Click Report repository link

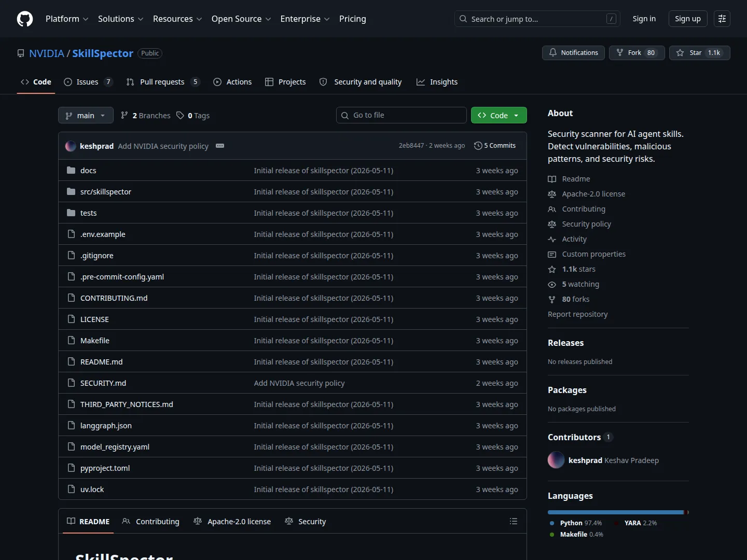(578, 314)
